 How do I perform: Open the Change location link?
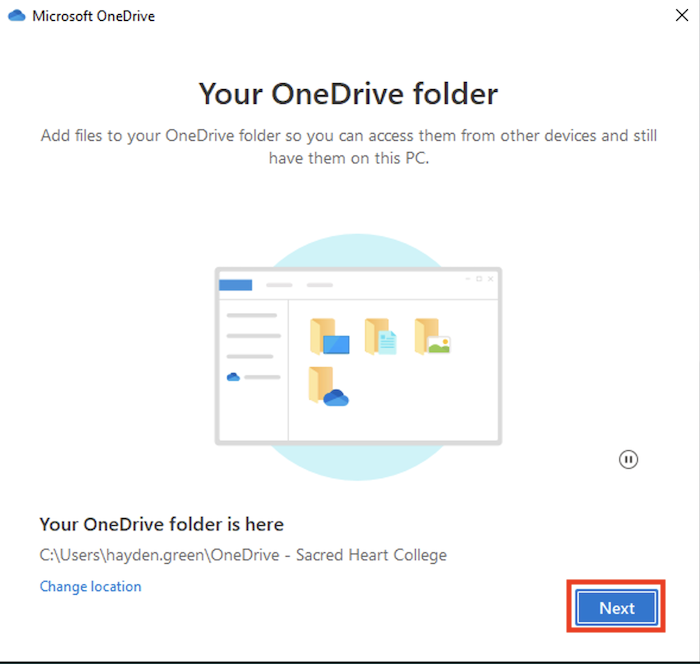(90, 587)
